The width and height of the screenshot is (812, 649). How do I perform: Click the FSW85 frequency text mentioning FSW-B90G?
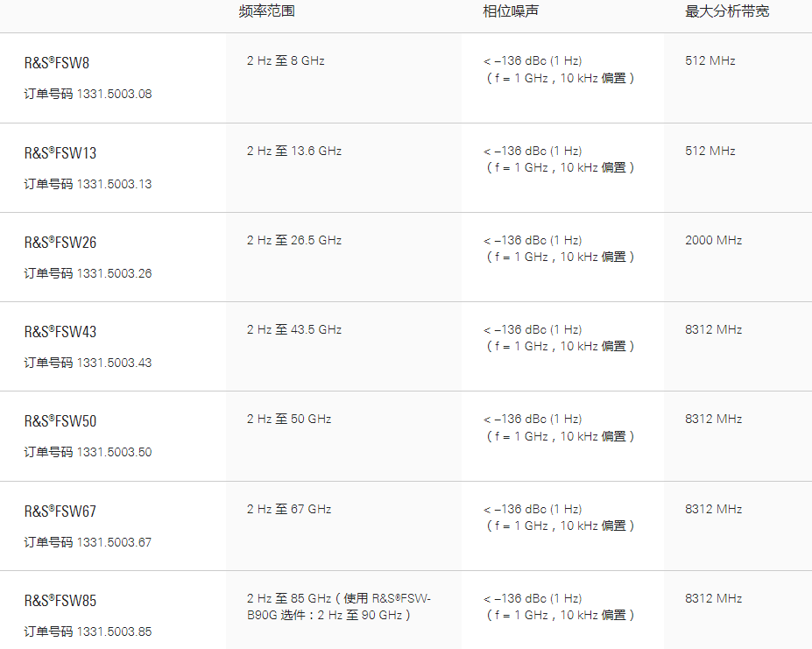pos(338,606)
